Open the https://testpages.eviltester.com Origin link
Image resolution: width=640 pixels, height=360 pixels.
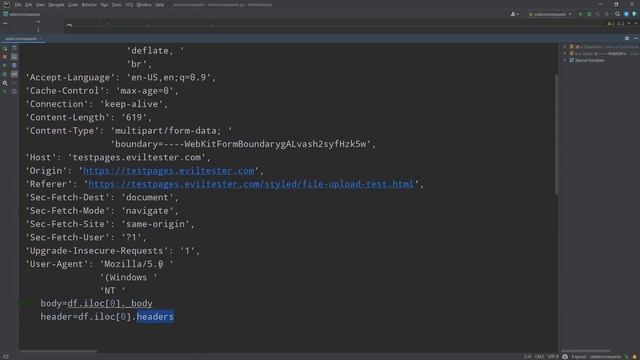coord(169,171)
